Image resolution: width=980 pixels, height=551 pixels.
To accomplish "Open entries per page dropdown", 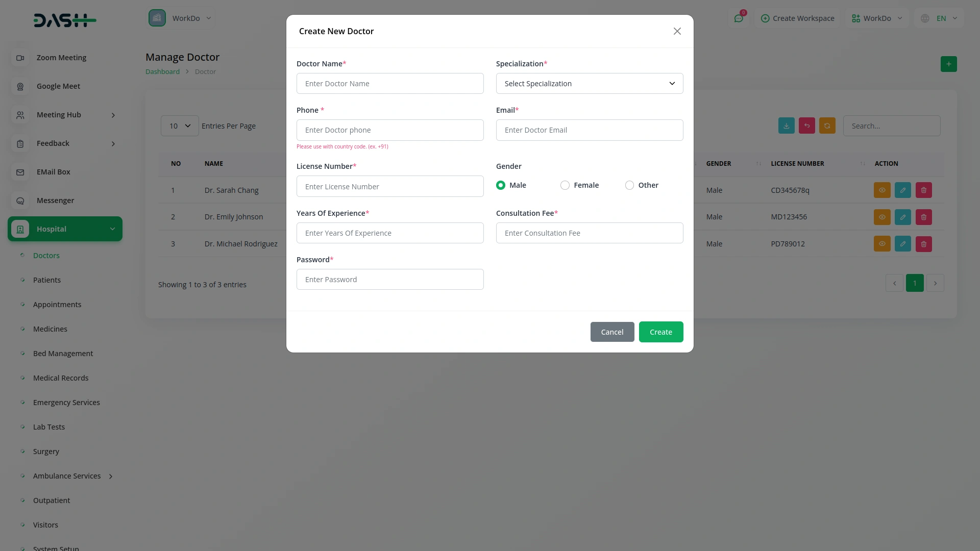I will pos(180,126).
